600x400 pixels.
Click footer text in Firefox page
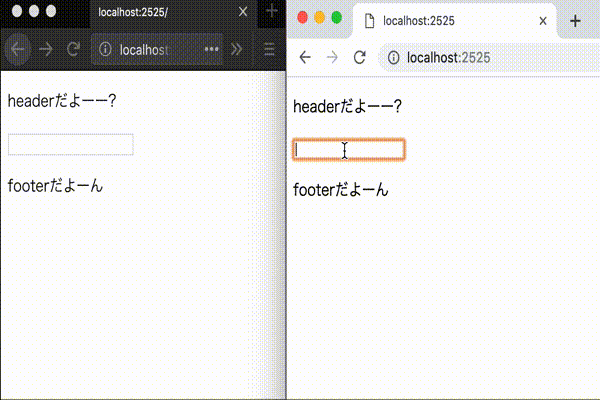(x=55, y=186)
